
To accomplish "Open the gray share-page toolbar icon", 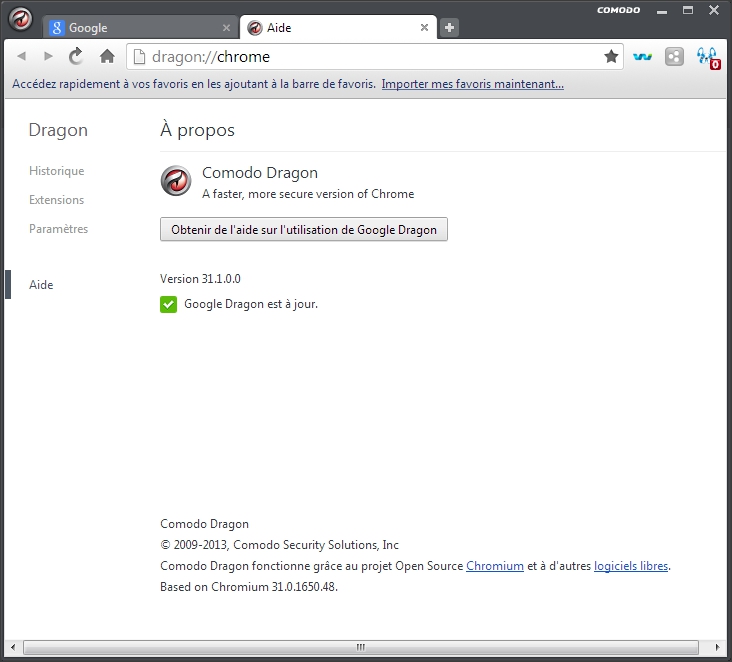I will click(x=674, y=57).
